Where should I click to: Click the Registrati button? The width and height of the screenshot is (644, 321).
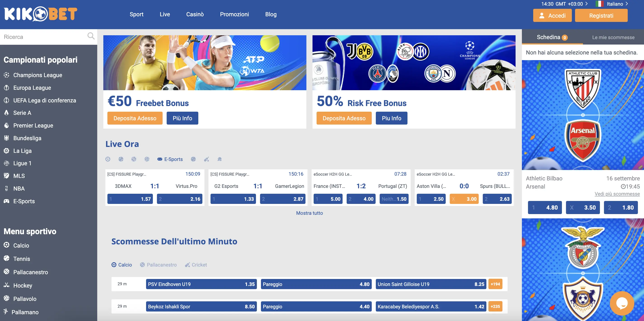click(x=601, y=16)
